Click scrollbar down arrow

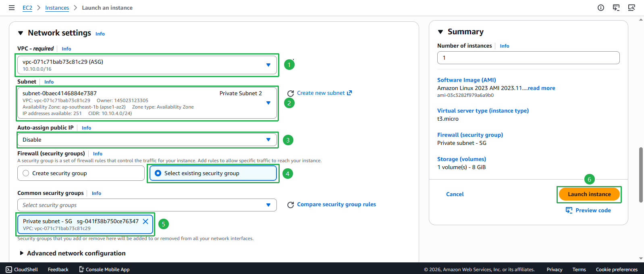pos(641,259)
